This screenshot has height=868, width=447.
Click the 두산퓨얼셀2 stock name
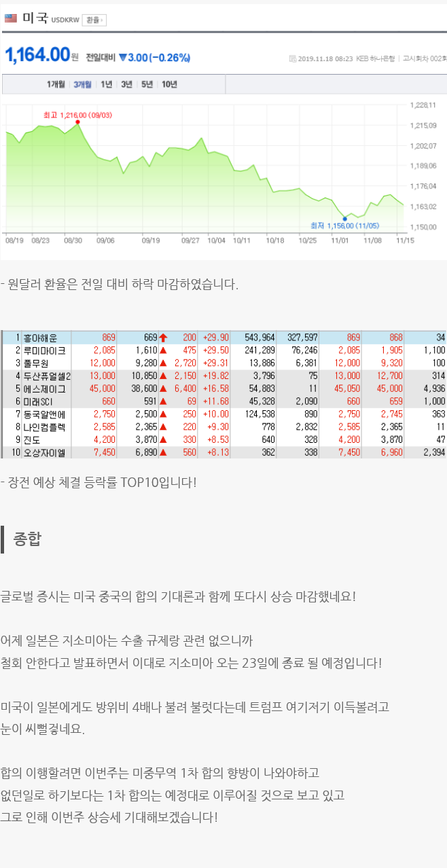(46, 376)
